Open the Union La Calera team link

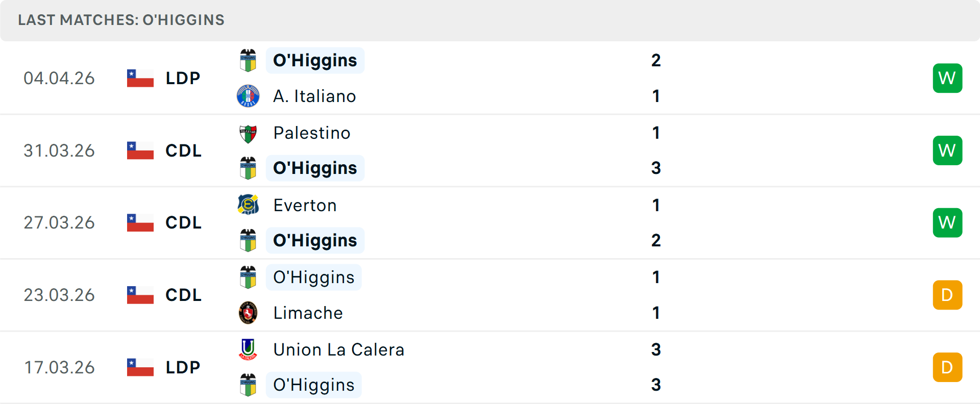[339, 349]
